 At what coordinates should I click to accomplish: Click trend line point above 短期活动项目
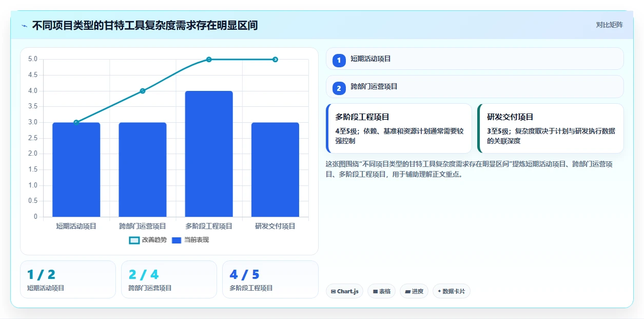[x=76, y=122]
